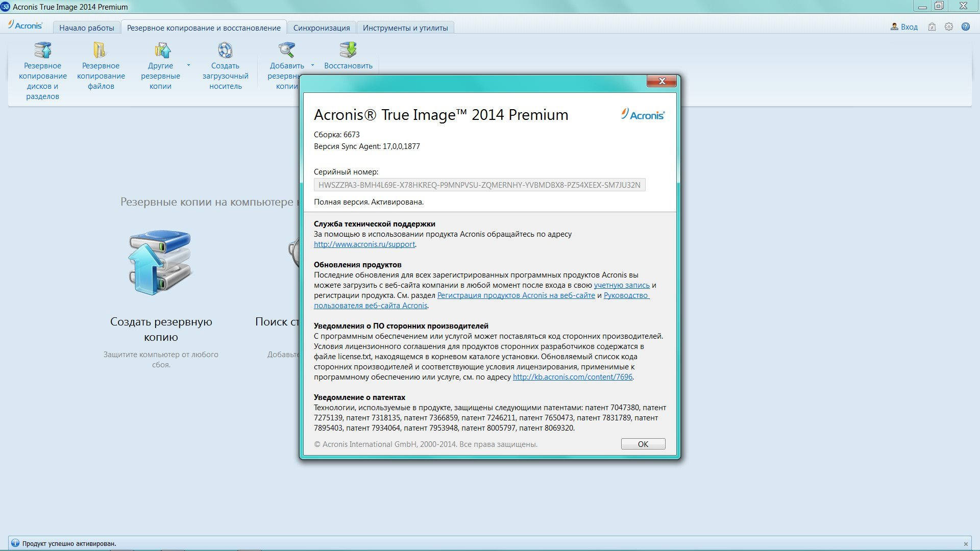The height and width of the screenshot is (551, 980).
Task: Select Резервное копирование и восстановление tab
Action: (204, 28)
